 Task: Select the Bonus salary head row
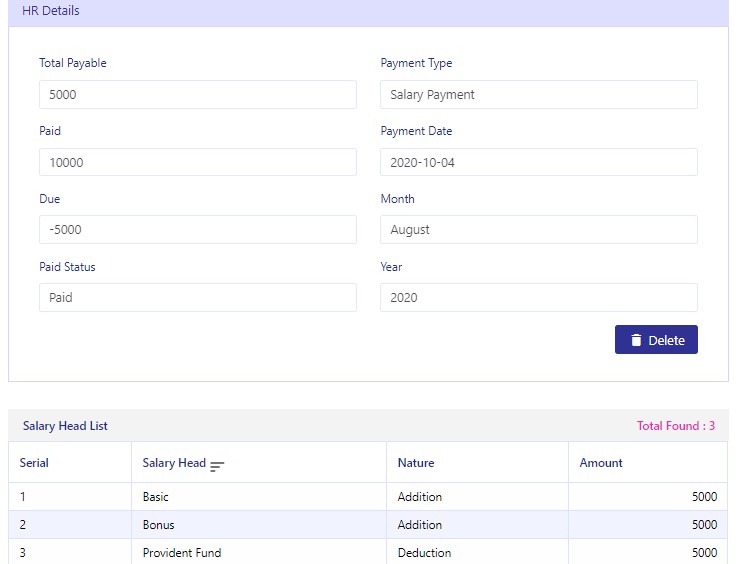tap(368, 524)
